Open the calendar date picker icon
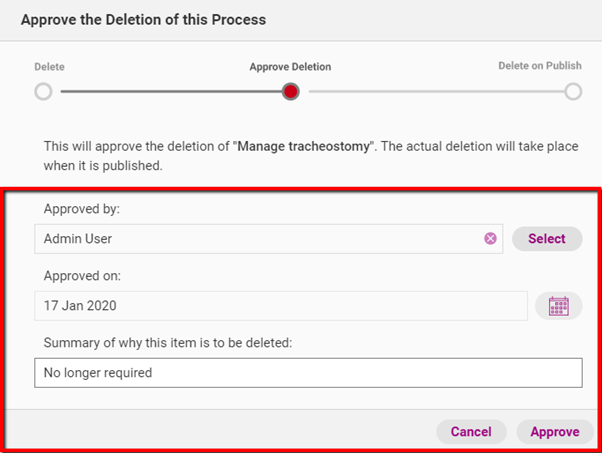The width and height of the screenshot is (602, 453). point(558,306)
